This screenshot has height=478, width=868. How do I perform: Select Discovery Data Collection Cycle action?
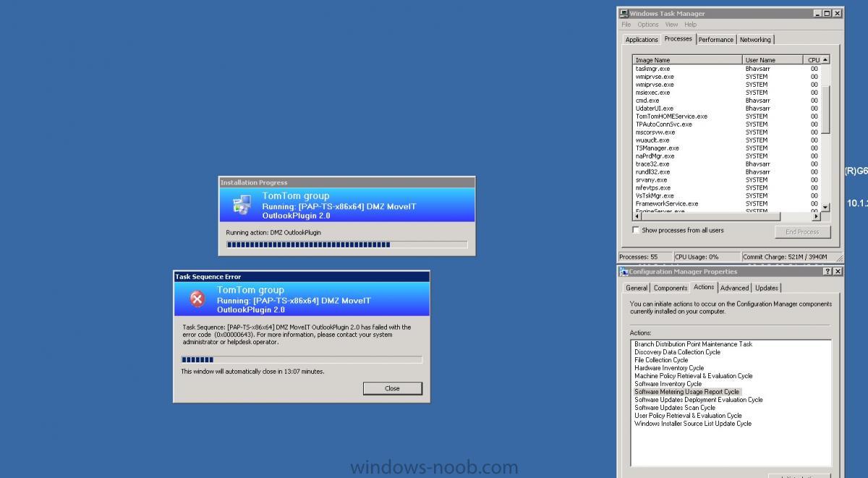tap(677, 352)
